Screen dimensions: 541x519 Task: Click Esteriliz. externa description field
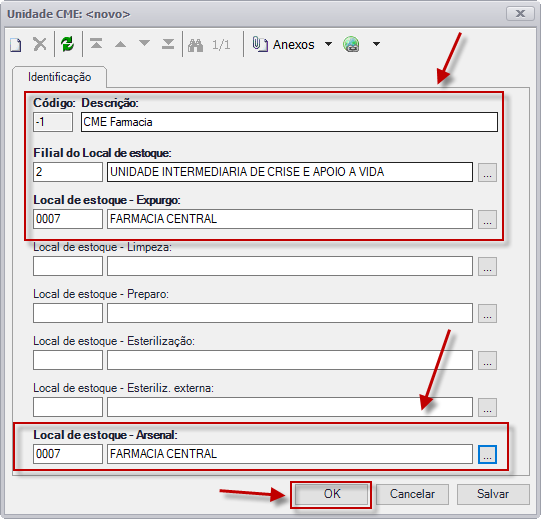[x=290, y=407]
